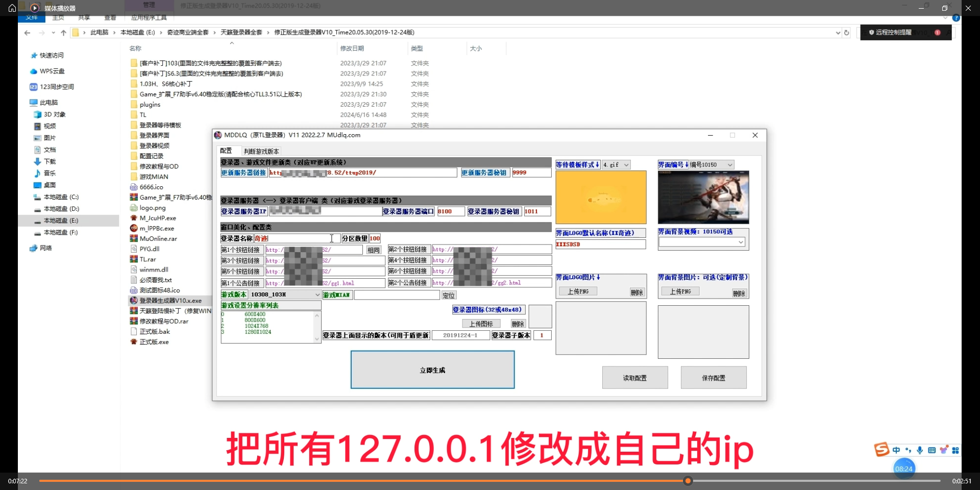The height and width of the screenshot is (490, 980).
Task: Click the Sogou input method logo
Action: point(881,449)
